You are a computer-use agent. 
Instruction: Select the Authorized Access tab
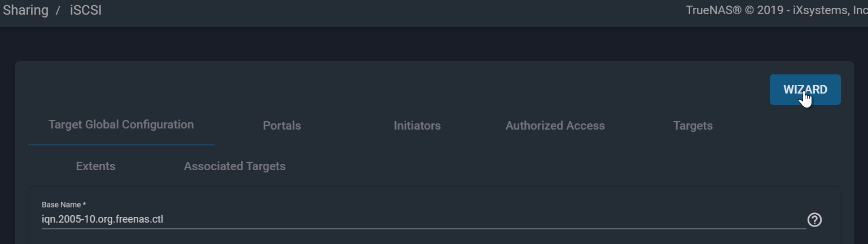[x=555, y=126]
